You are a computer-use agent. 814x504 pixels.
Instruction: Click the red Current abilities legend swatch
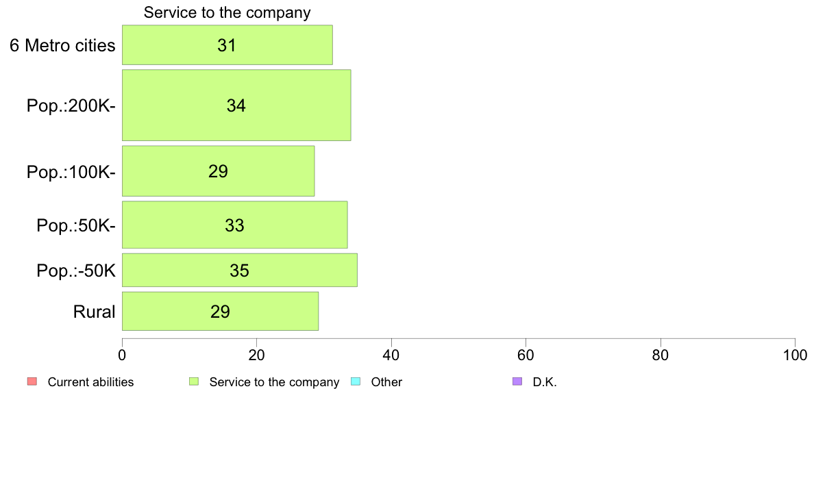[32, 381]
